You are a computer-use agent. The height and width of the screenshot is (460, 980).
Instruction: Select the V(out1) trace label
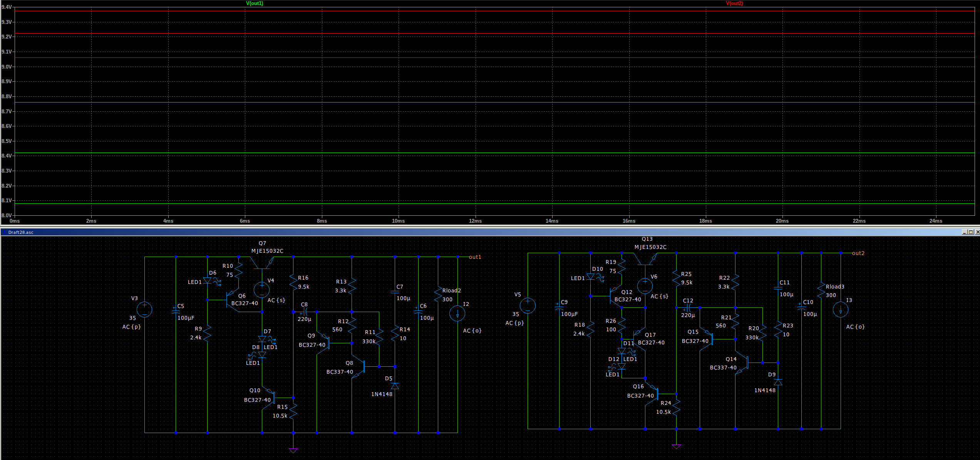point(255,3)
